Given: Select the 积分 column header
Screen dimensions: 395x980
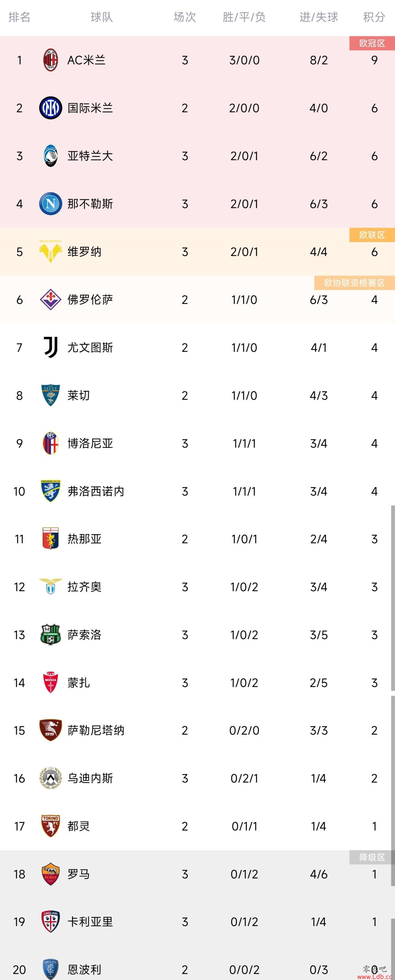Looking at the screenshot, I should (x=374, y=17).
